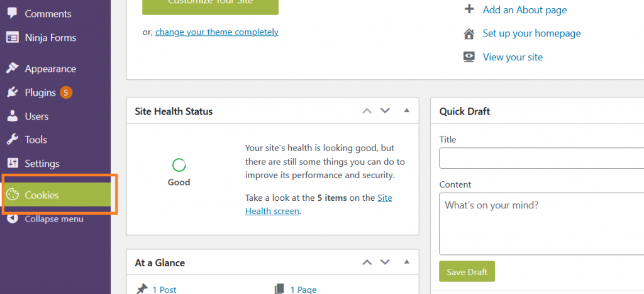Screen dimensions: 644x294
Task: Click the Cookies cookie icon
Action: (13, 195)
